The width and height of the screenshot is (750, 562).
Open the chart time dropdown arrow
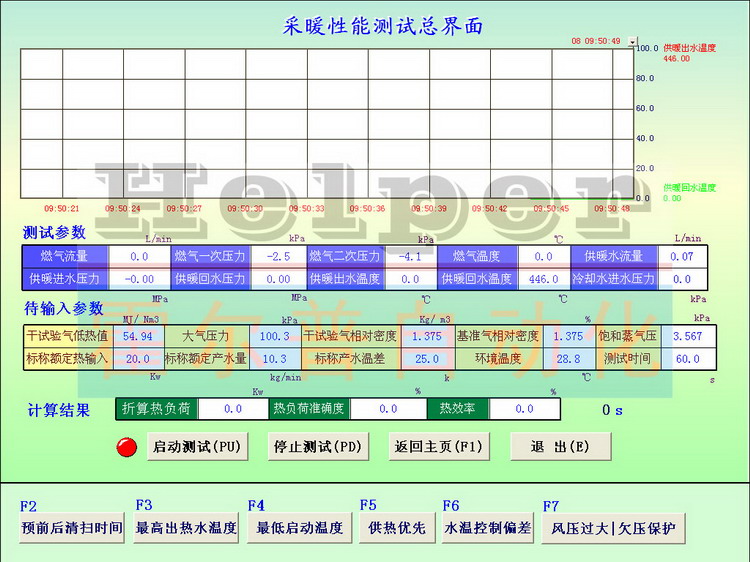632,42
